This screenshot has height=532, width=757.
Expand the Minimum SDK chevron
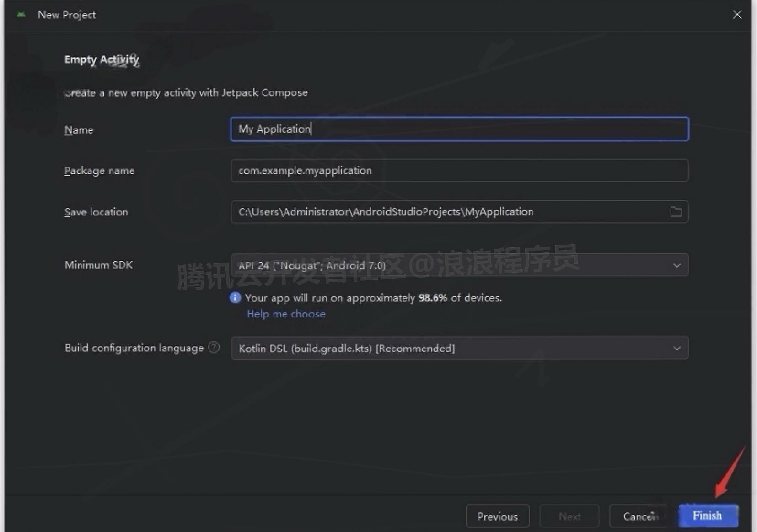tap(676, 265)
